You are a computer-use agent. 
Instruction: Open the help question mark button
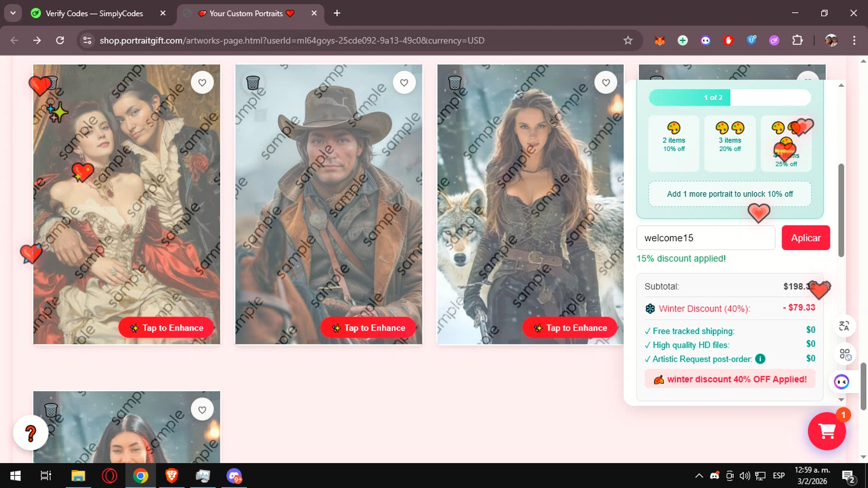click(31, 432)
